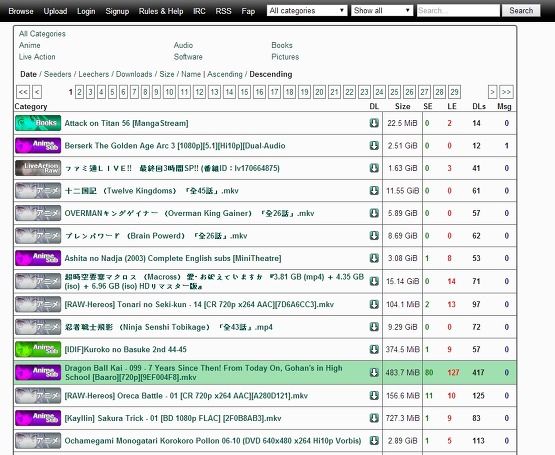This screenshot has height=455, width=555.
Task: Open Ashita no Nadja (2003) Complete entry
Action: [173, 258]
